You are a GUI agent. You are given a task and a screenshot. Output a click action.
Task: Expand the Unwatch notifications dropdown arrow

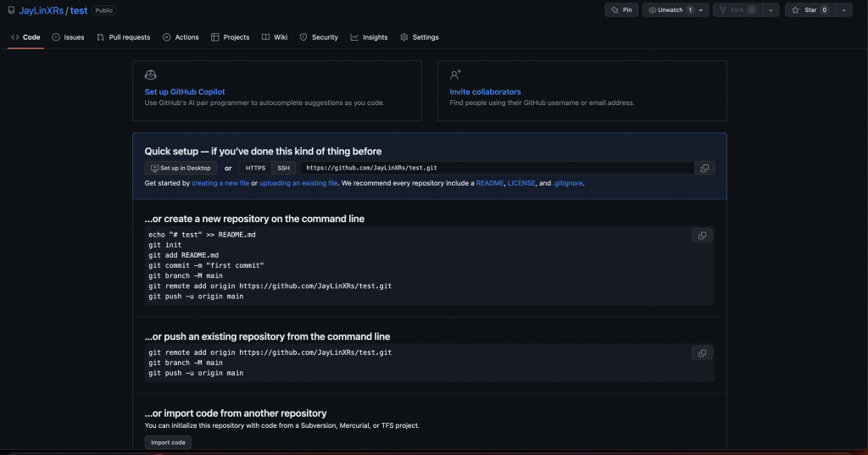(701, 10)
